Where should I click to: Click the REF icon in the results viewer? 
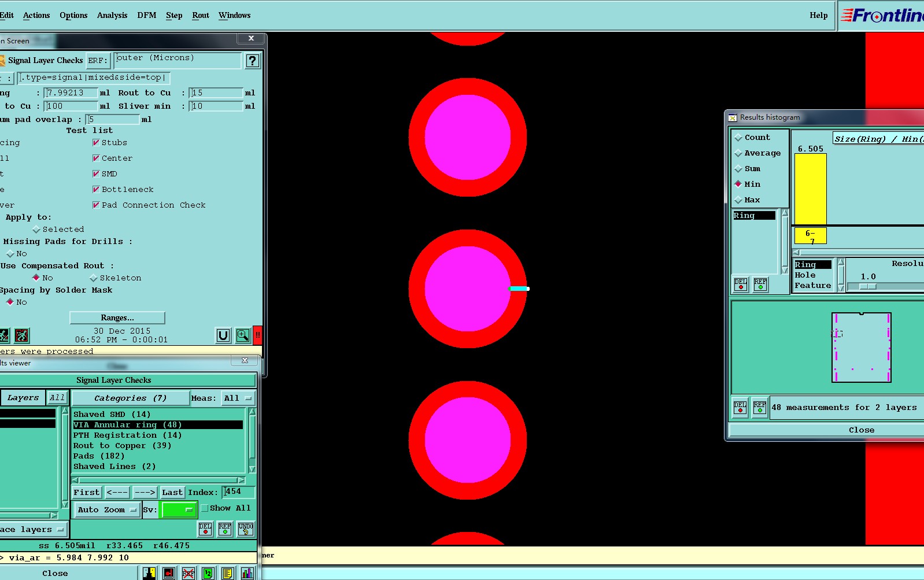pos(225,529)
